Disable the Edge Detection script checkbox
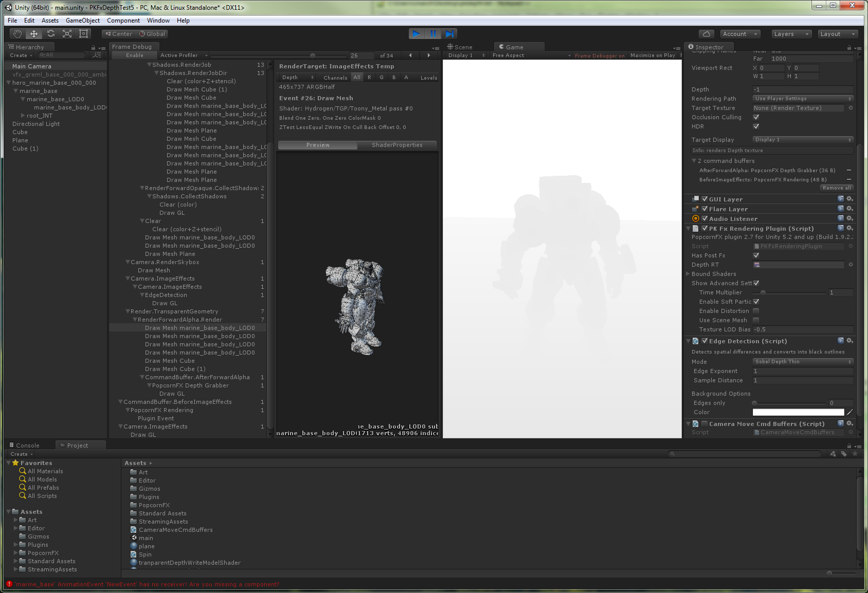The width and height of the screenshot is (868, 593). (704, 341)
